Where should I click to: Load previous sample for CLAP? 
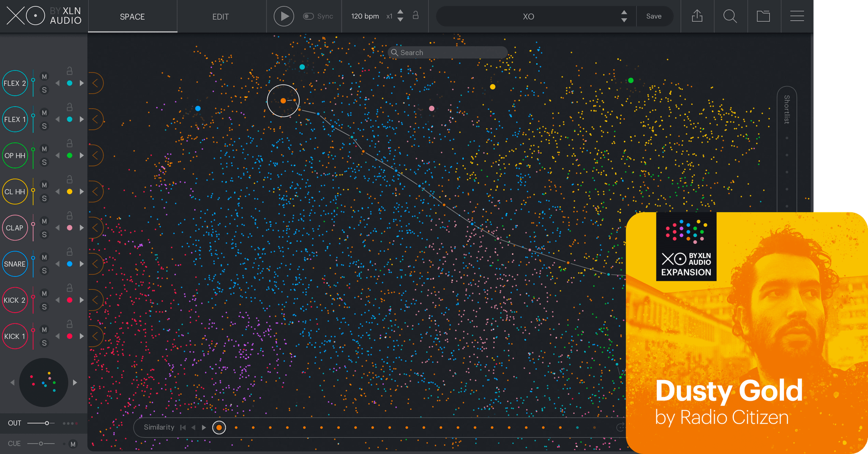coord(57,228)
